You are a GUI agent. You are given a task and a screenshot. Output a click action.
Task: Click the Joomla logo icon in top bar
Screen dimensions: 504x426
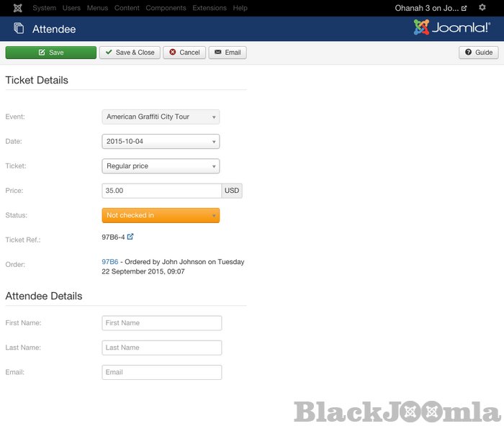17,8
